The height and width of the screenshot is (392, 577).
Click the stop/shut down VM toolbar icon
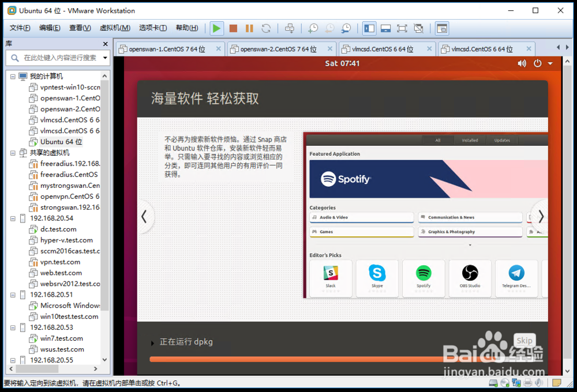click(x=233, y=28)
